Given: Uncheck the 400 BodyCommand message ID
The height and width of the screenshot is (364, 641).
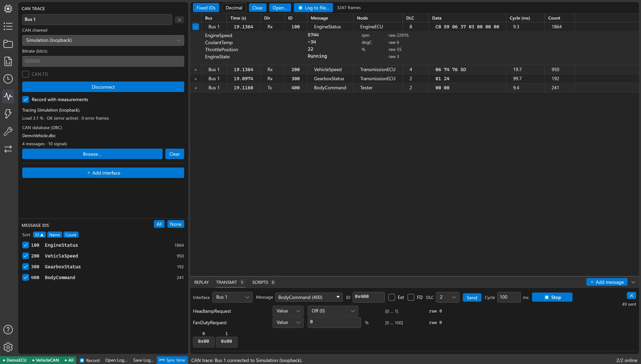Looking at the screenshot, I should point(25,277).
